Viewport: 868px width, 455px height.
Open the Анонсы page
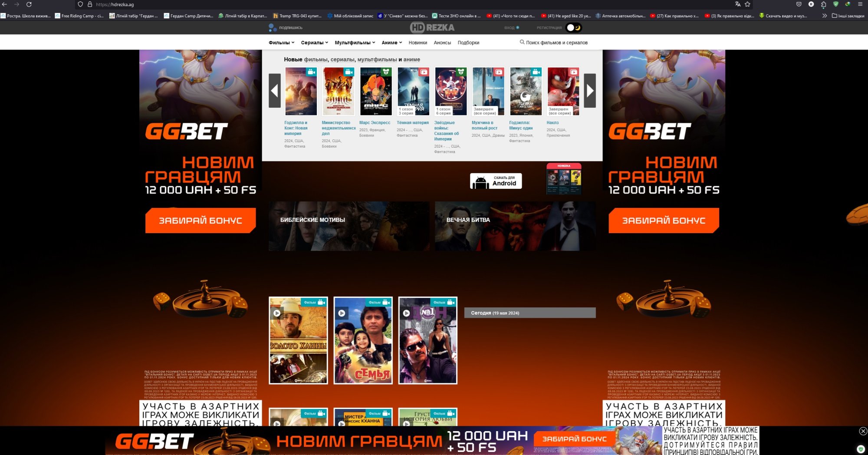(x=441, y=42)
